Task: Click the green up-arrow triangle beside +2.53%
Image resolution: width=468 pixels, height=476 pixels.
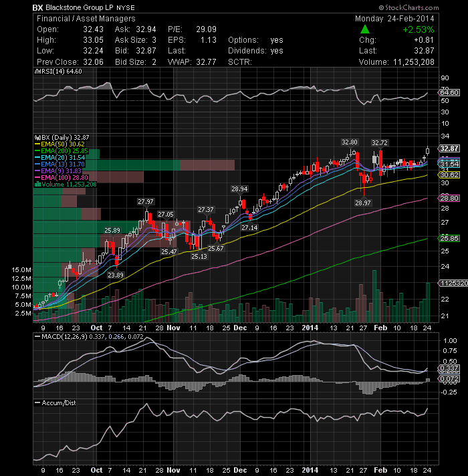Action: pos(365,29)
